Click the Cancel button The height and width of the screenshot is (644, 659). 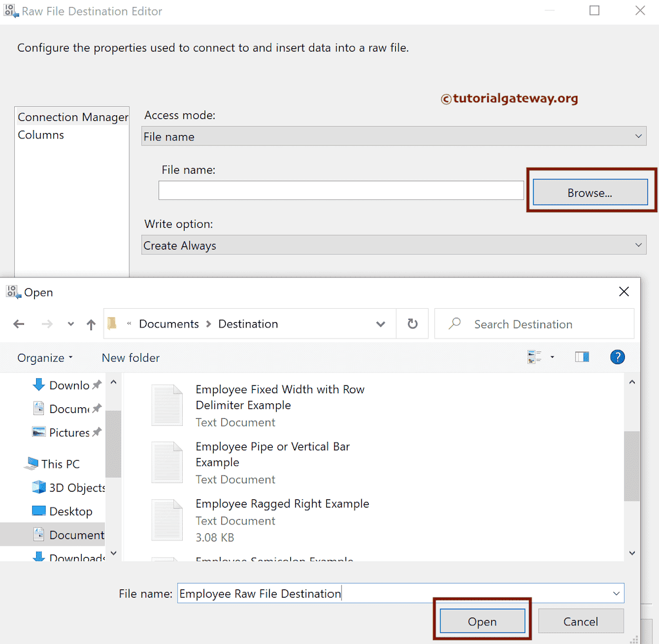coord(580,621)
